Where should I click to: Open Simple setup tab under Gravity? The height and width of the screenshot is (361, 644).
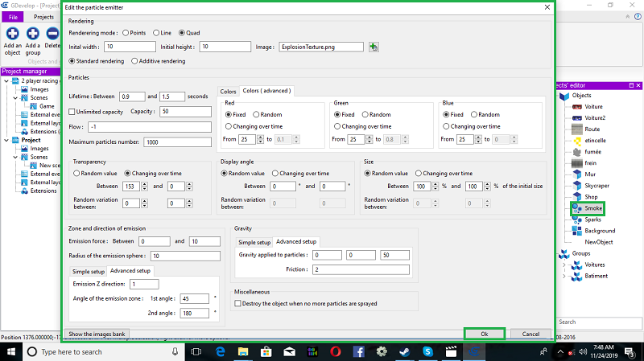(x=254, y=243)
